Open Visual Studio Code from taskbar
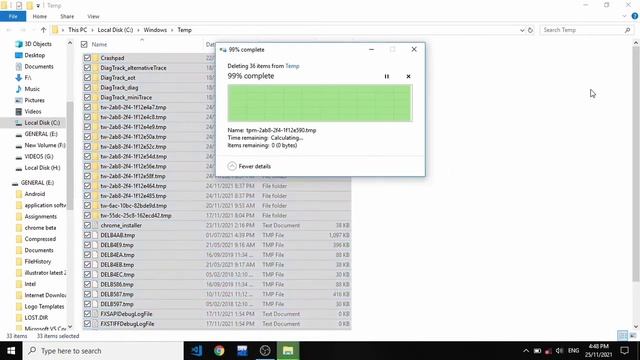 coord(196,351)
